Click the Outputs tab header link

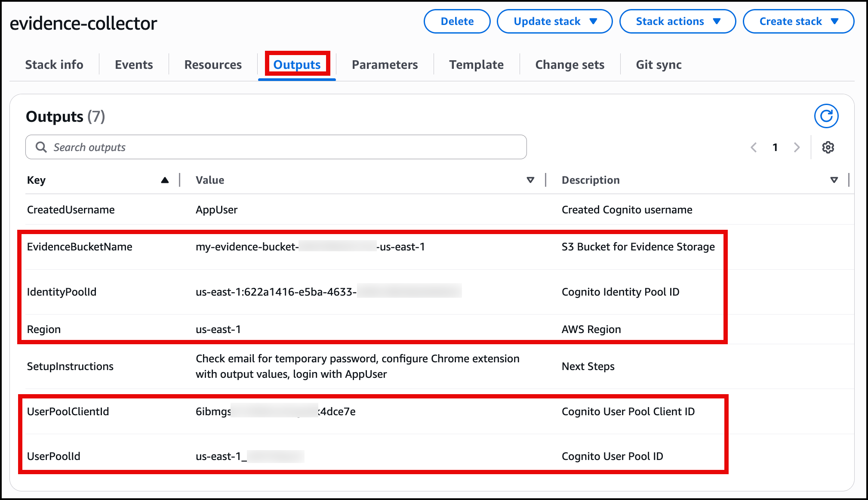(297, 65)
